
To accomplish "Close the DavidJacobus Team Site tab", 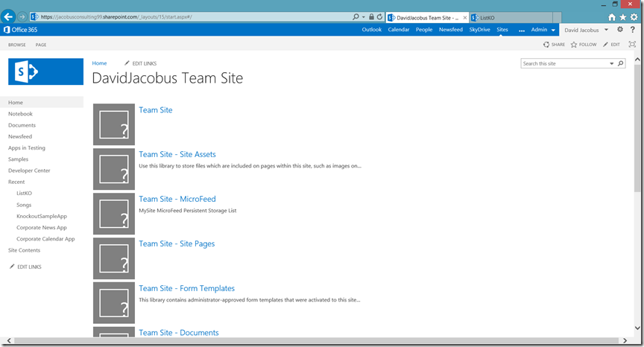I will pos(465,18).
